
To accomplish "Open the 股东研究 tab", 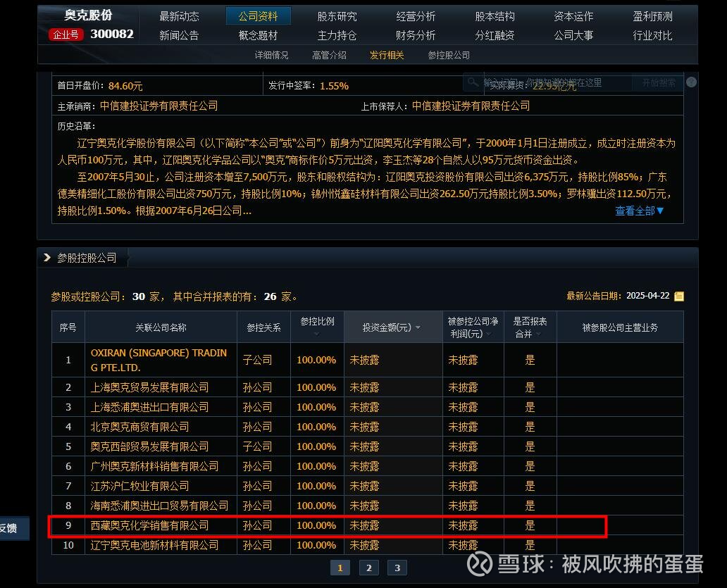I will click(337, 16).
